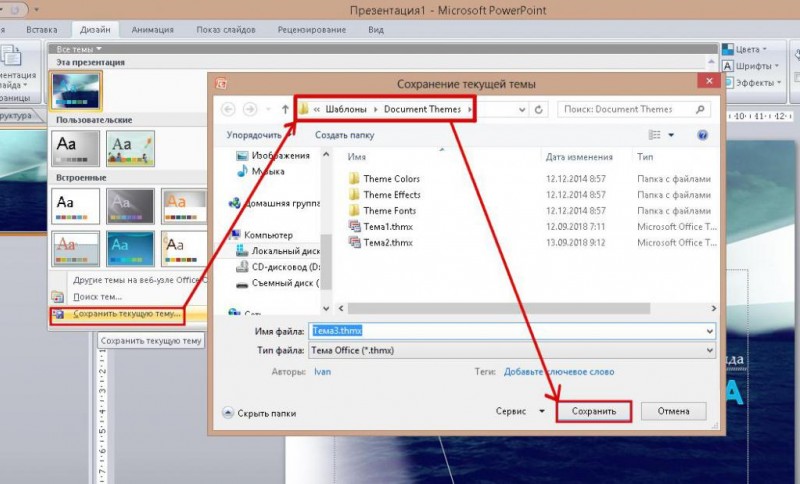The width and height of the screenshot is (800, 484).
Task: Select Локальный диск in navigation pane
Action: [x=278, y=251]
